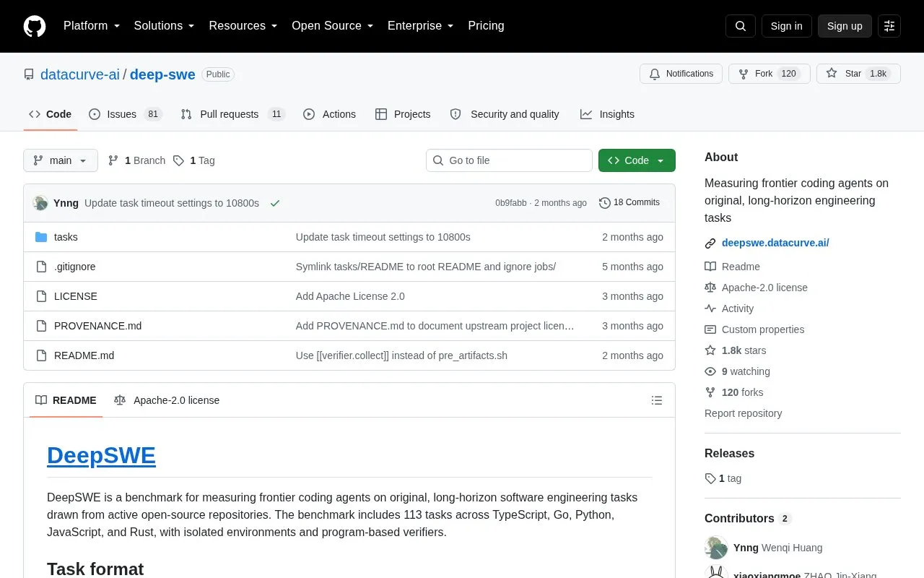Expand the Platform menu

pyautogui.click(x=92, y=26)
